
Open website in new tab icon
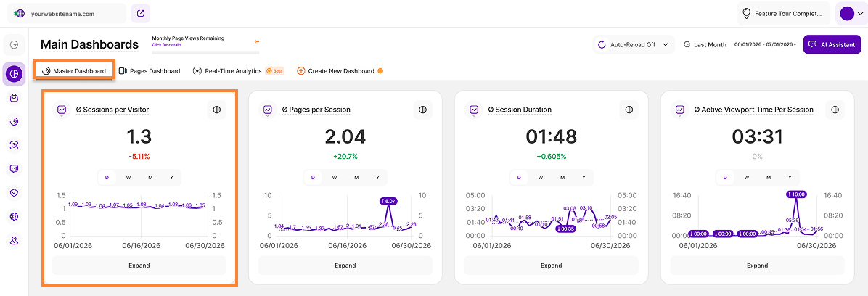pyautogui.click(x=141, y=13)
